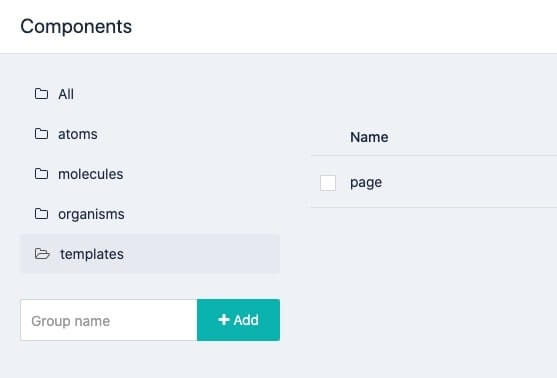Click the Components page title
The image size is (557, 378).
point(76,26)
